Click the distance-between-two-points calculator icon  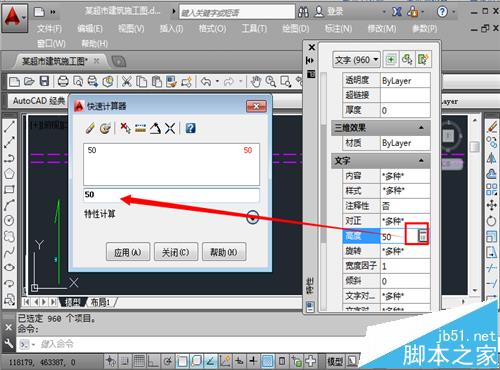tap(140, 128)
